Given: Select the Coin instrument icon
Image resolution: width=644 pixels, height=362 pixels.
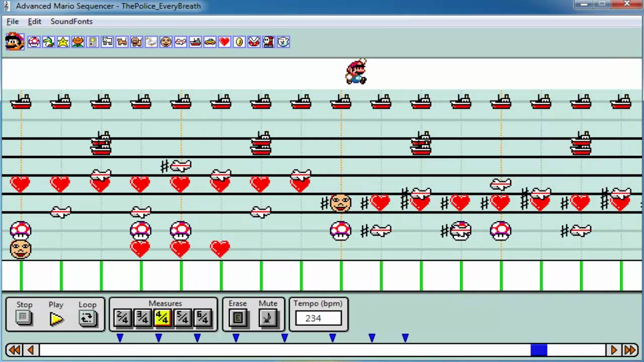Looking at the screenshot, I should point(239,42).
